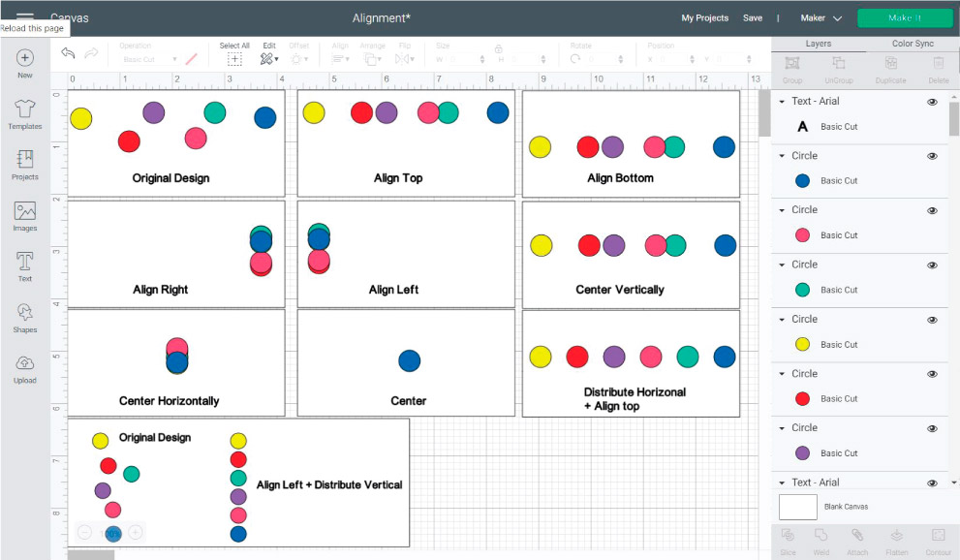
Task: Open the Edit scissors tool
Action: coord(268,59)
